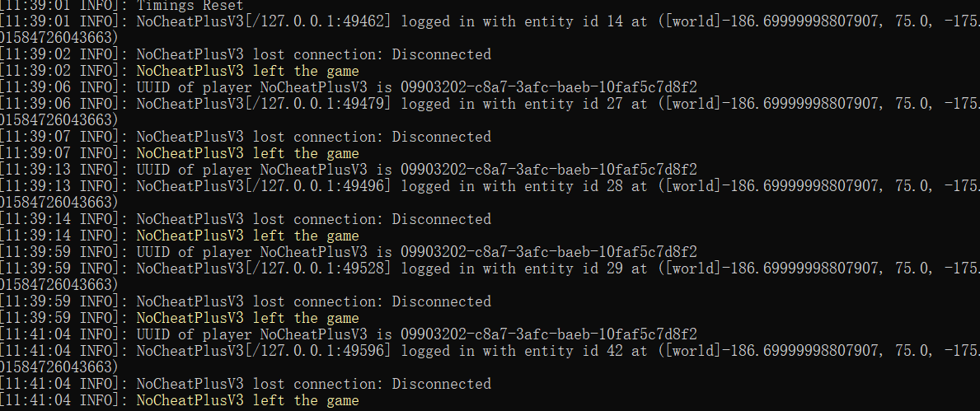The image size is (980, 411).
Task: Click the 11:39:07 "lost connection: Disconnected" line
Action: [313, 137]
